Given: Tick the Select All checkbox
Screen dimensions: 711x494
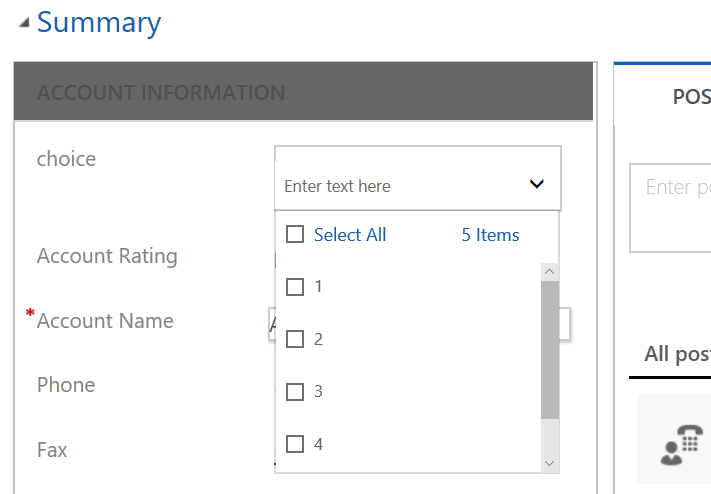Looking at the screenshot, I should click(295, 235).
